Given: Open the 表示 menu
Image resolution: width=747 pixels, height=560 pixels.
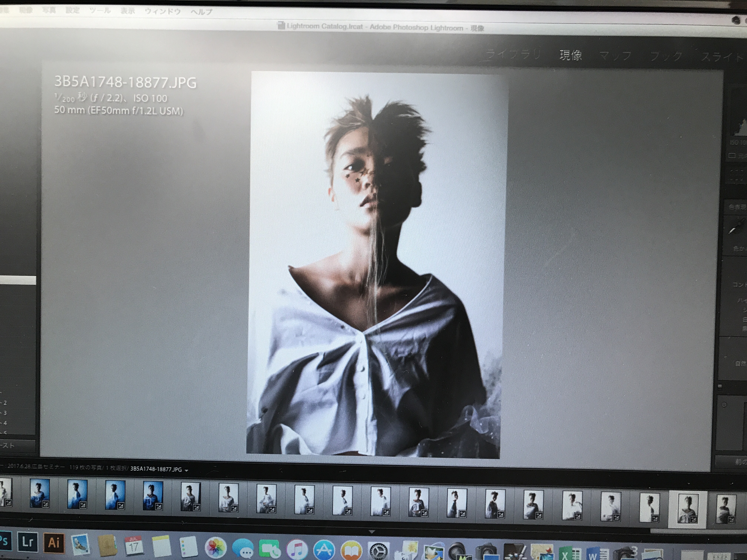Looking at the screenshot, I should pyautogui.click(x=128, y=11).
